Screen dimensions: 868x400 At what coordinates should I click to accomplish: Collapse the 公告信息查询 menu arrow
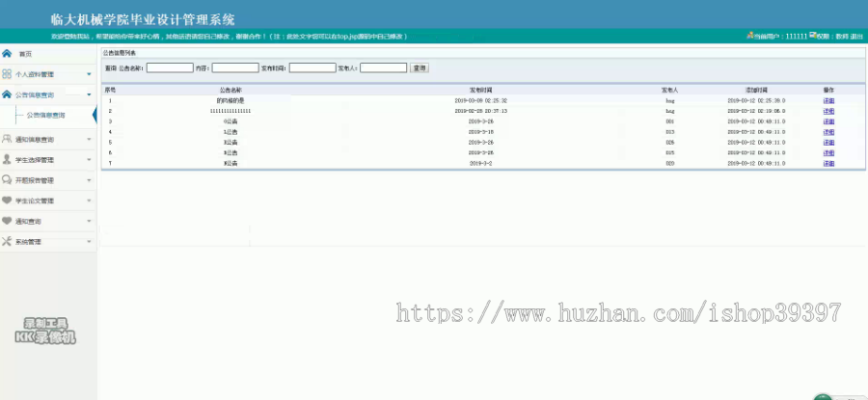[89, 95]
